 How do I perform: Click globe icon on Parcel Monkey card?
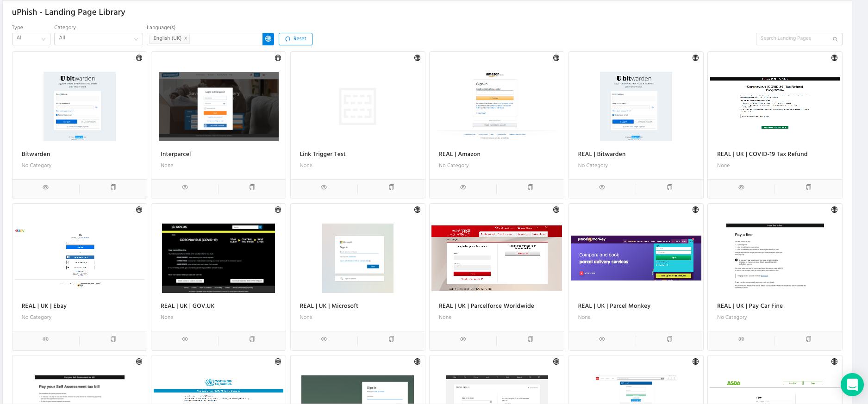pyautogui.click(x=695, y=210)
